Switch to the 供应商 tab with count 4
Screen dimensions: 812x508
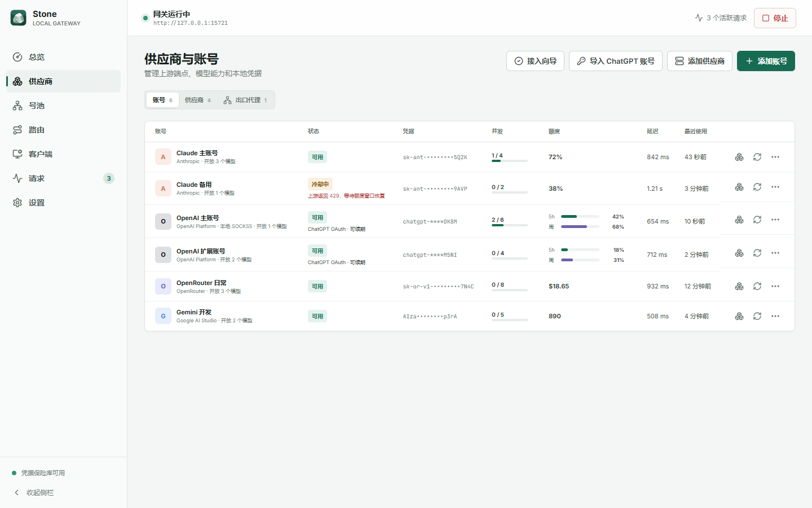(x=197, y=100)
